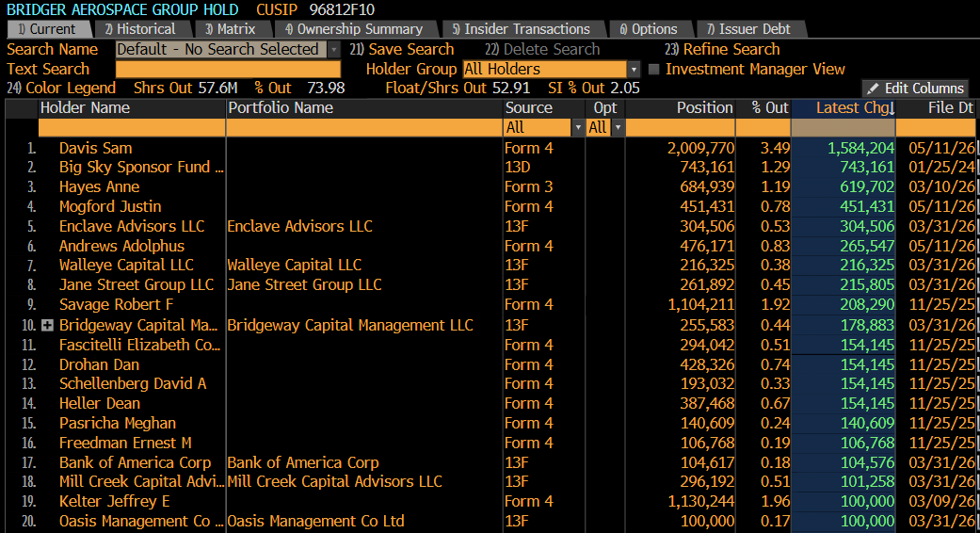Screen dimensions: 980x533
Task: Click the 01/25/24 file date
Action: point(942,168)
